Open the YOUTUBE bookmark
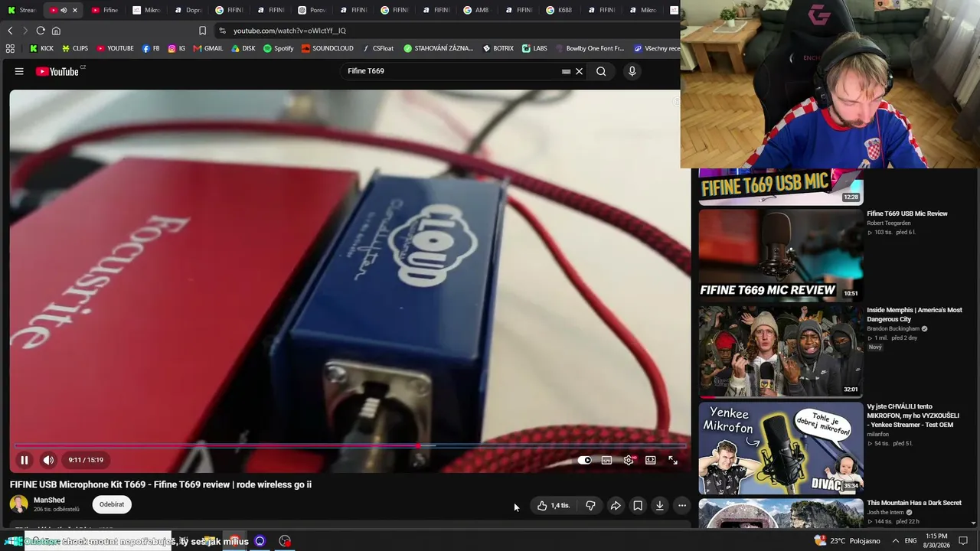This screenshot has height=551, width=980. [x=115, y=48]
